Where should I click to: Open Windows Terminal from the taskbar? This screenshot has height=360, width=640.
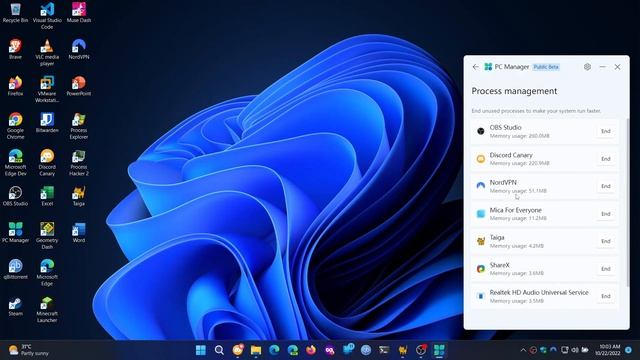click(x=384, y=350)
